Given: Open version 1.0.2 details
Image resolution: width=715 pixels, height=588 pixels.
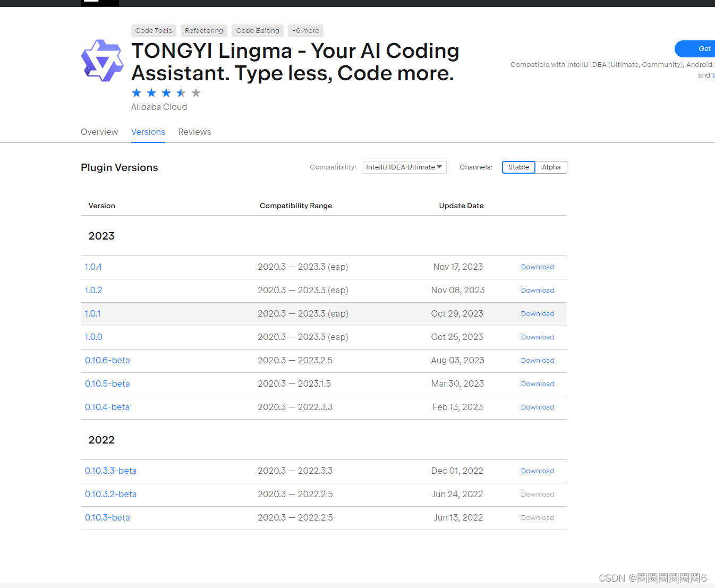Looking at the screenshot, I should coord(93,291).
